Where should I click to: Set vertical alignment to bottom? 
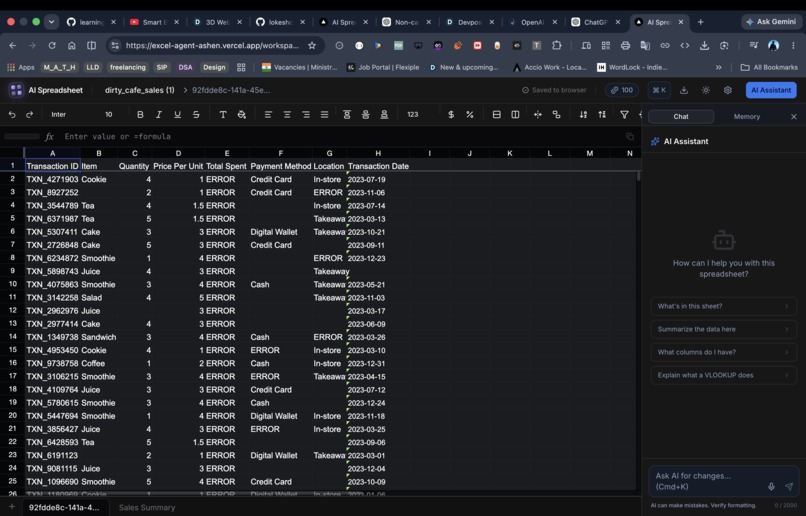[384, 115]
